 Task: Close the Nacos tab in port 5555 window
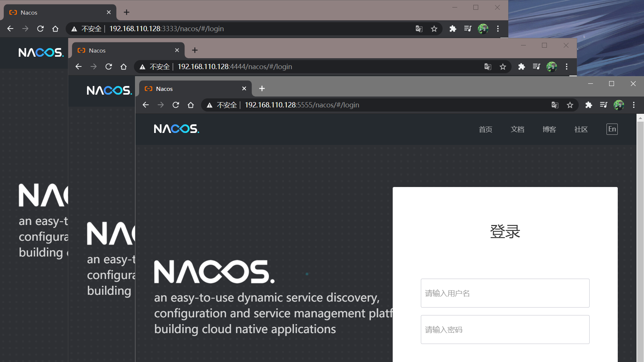click(244, 89)
